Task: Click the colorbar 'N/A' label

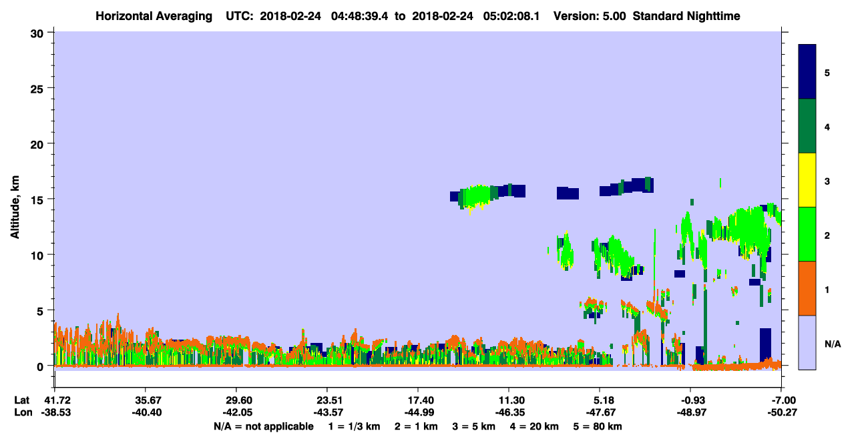Action: pos(832,344)
